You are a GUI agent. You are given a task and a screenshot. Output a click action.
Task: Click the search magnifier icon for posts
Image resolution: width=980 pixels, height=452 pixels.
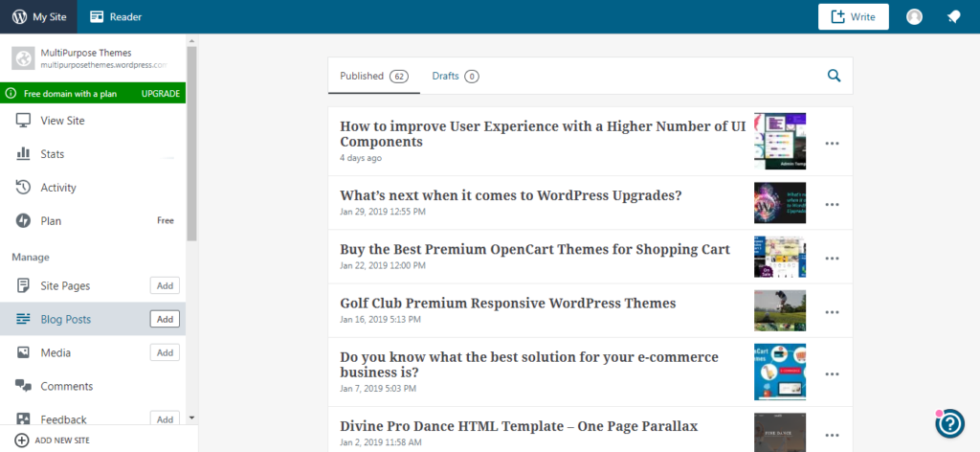(835, 76)
